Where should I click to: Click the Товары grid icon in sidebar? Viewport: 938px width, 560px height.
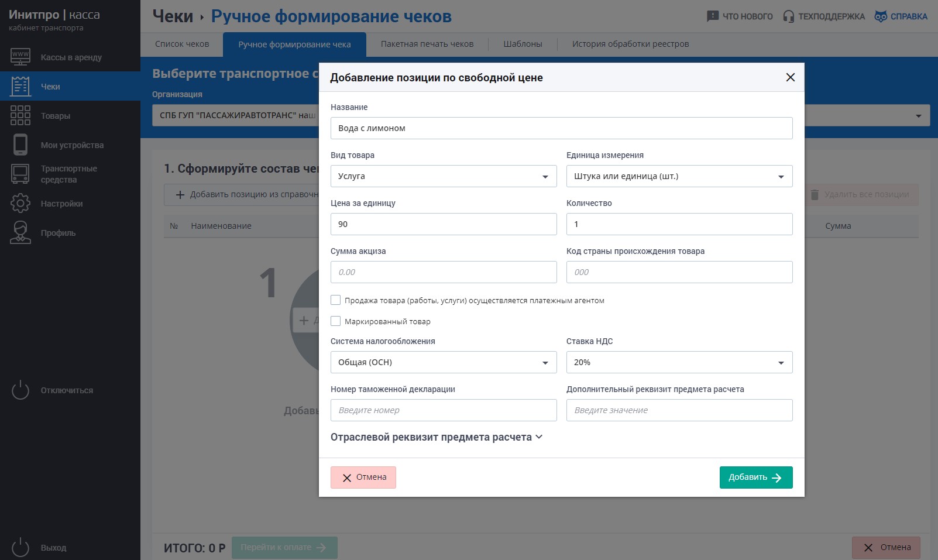[x=20, y=115]
